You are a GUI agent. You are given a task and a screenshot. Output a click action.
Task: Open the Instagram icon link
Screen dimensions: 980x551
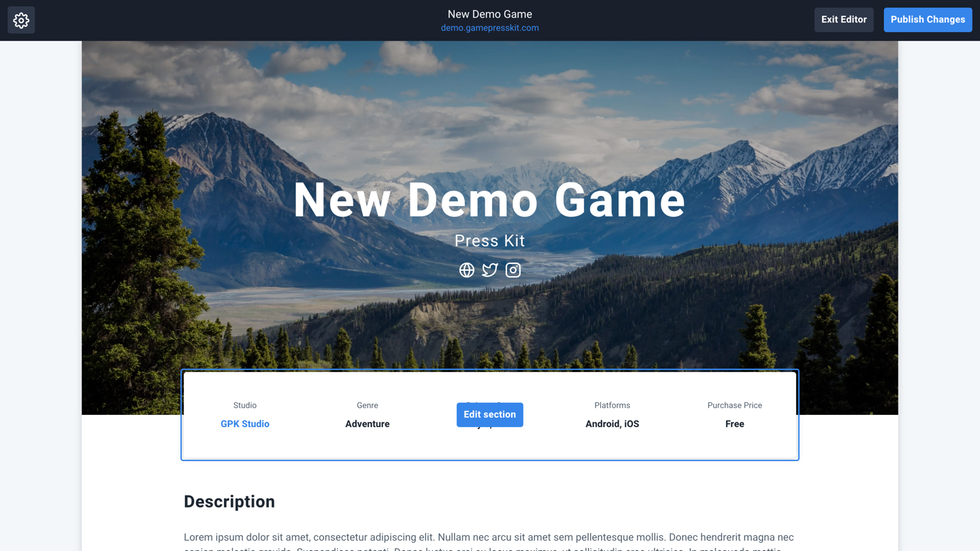pos(513,270)
